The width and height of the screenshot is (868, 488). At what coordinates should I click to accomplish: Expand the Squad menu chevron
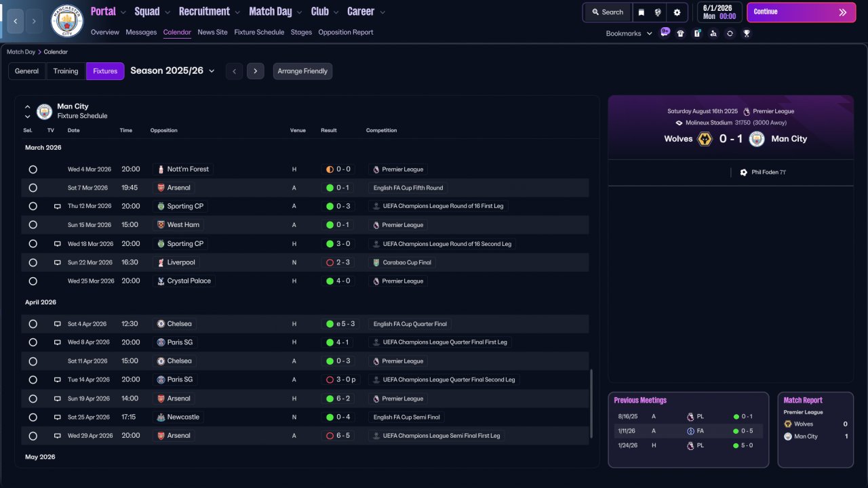(x=167, y=12)
